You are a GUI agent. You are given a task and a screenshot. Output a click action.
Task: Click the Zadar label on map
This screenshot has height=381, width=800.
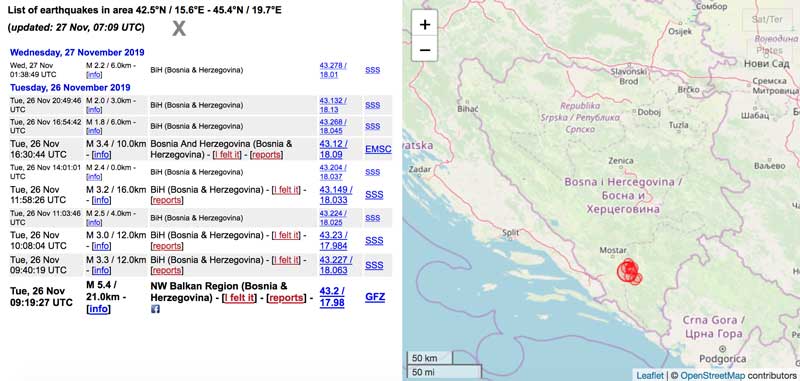421,169
